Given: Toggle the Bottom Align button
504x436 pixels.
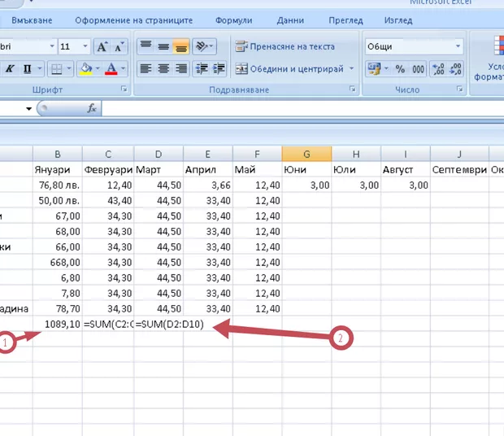Looking at the screenshot, I should point(181,46).
